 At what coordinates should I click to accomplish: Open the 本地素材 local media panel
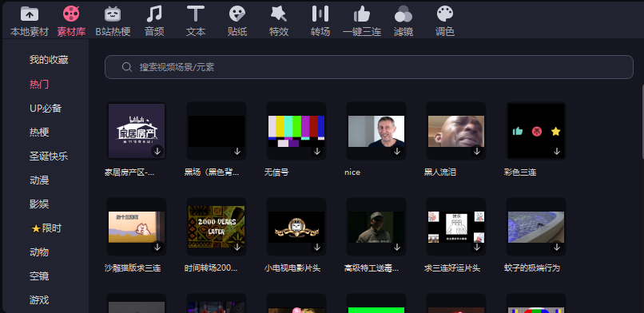(29, 22)
